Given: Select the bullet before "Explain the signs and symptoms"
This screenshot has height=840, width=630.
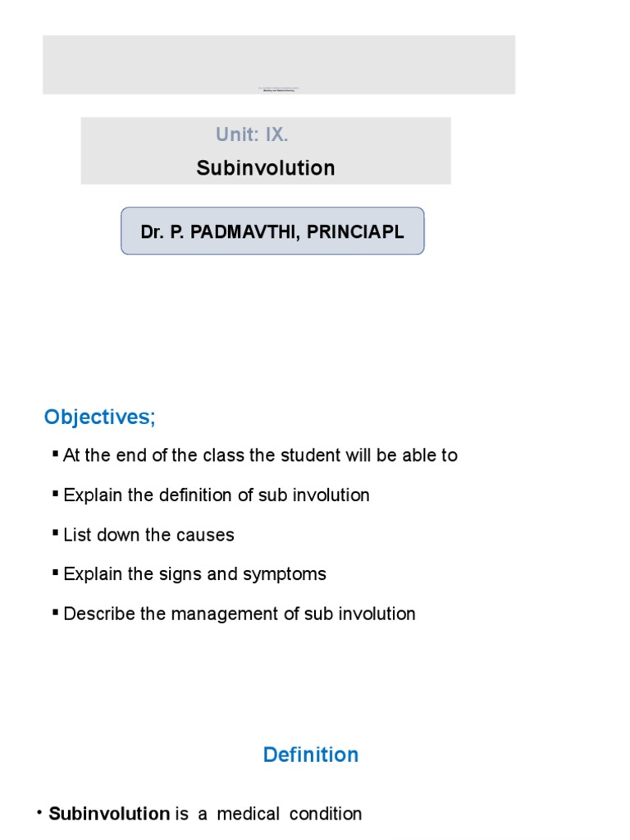Looking at the screenshot, I should tap(56, 572).
